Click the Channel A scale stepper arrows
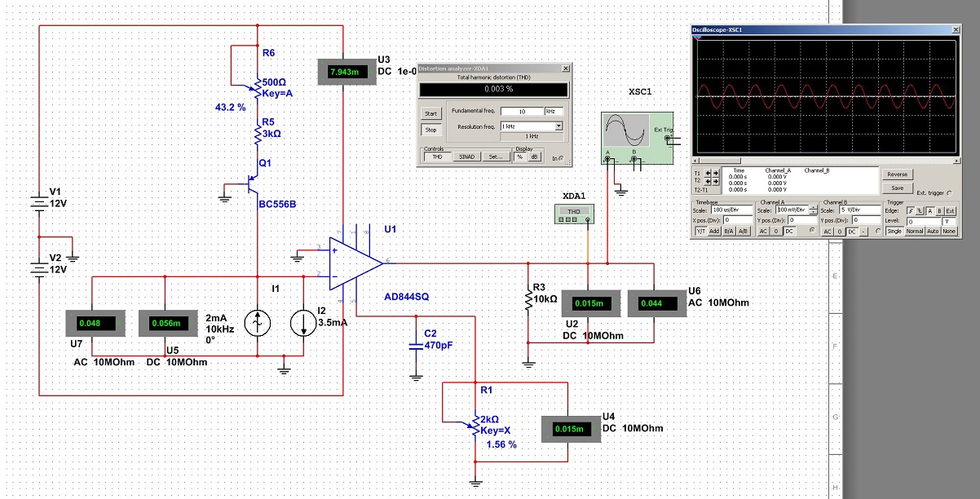 pyautogui.click(x=813, y=210)
